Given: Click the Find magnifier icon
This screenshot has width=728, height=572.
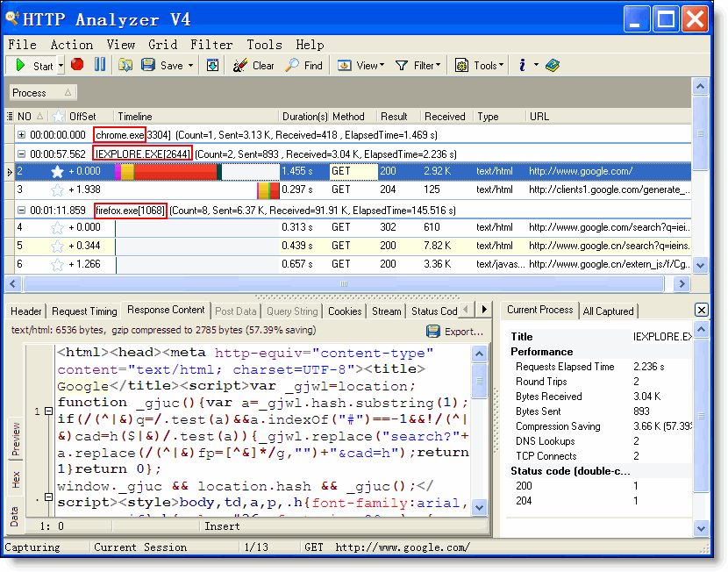Looking at the screenshot, I should click(x=292, y=65).
